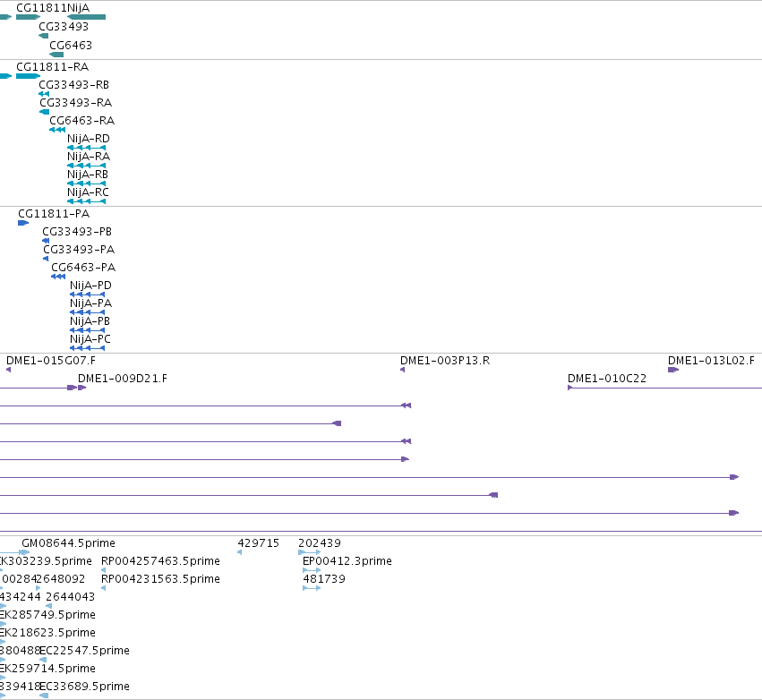
Task: Click the CG6463 gene label
Action: (x=71, y=45)
